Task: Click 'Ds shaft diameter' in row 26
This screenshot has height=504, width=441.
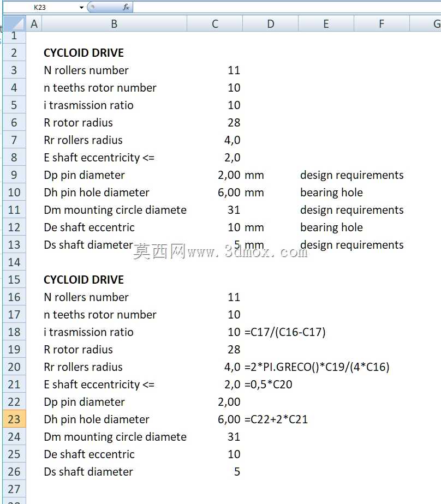Action: tap(88, 471)
